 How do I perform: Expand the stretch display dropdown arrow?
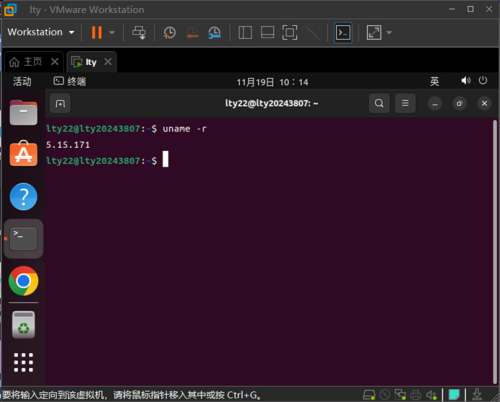click(x=389, y=33)
